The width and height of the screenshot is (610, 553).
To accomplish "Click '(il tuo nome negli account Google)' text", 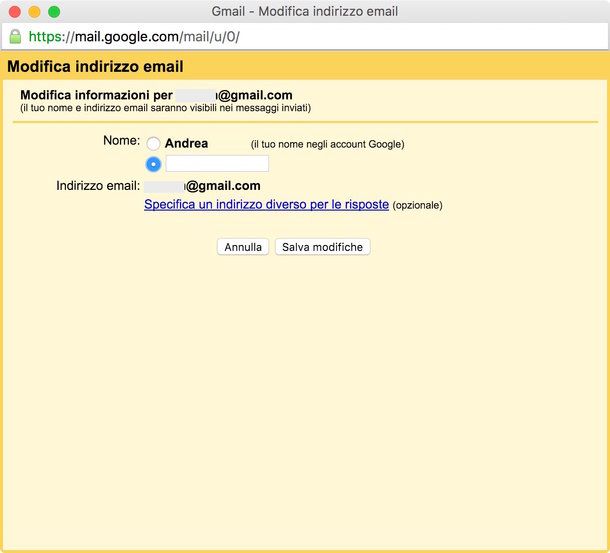I will coord(328,144).
